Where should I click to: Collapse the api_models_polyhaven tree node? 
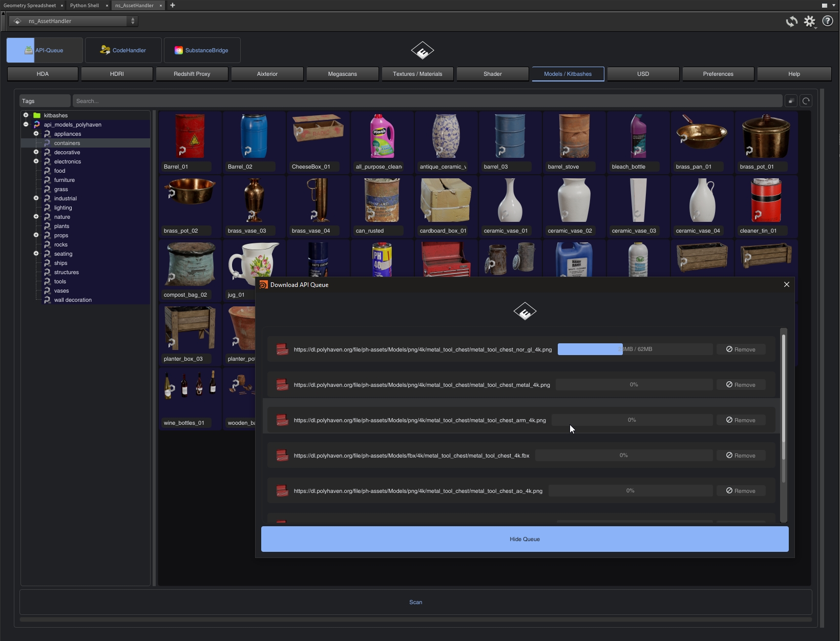[26, 125]
